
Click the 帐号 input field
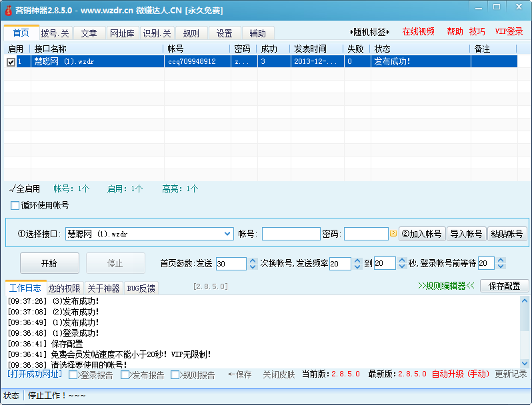(x=291, y=234)
